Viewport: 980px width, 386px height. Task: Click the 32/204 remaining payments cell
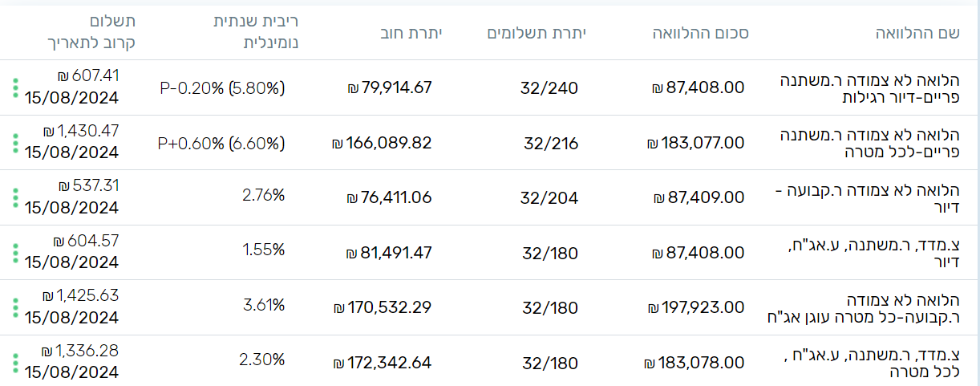click(549, 198)
